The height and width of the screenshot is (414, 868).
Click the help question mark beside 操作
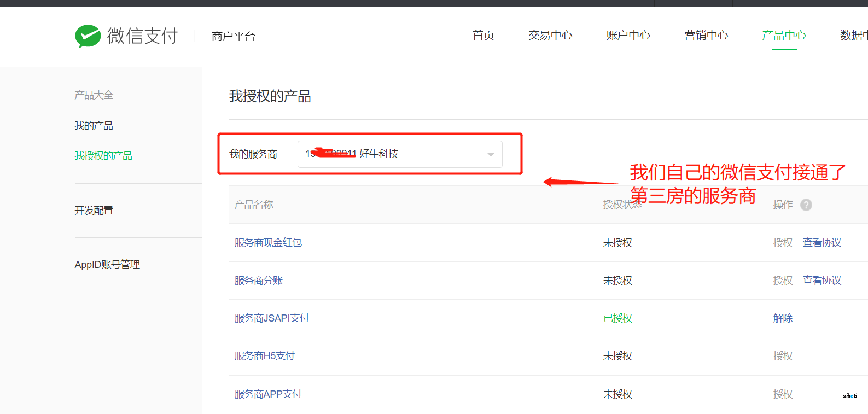click(806, 205)
